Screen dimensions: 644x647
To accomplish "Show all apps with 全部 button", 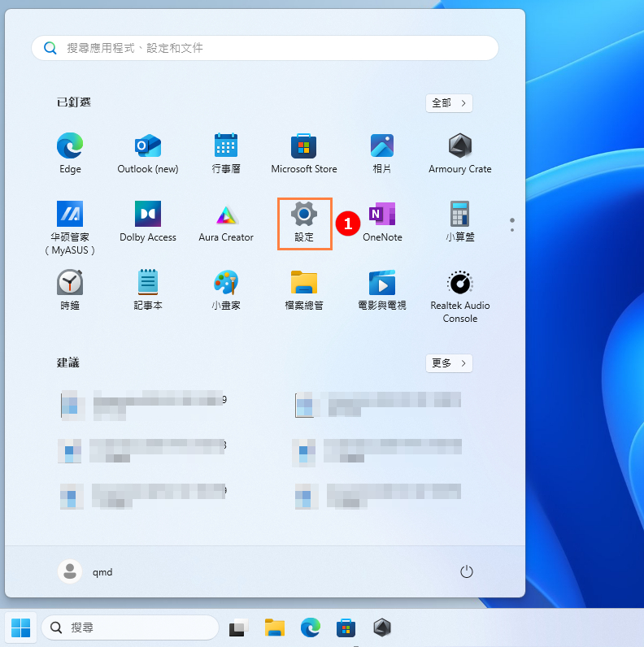I will [449, 102].
